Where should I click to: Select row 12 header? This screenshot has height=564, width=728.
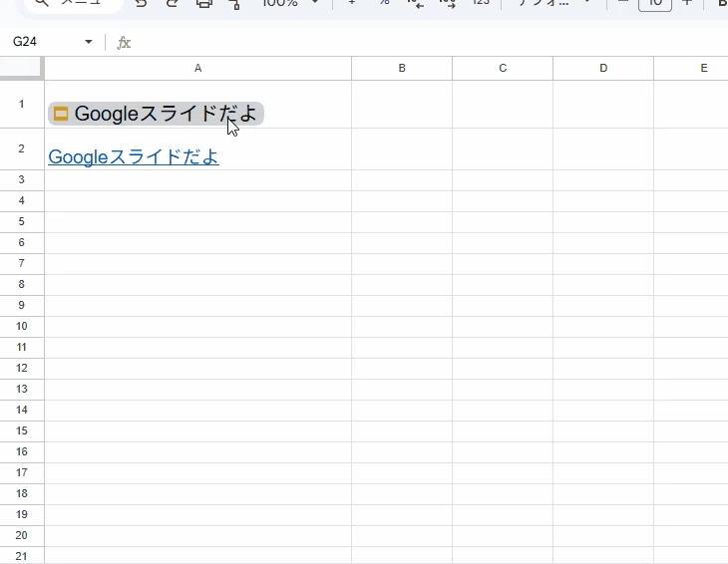tap(22, 368)
